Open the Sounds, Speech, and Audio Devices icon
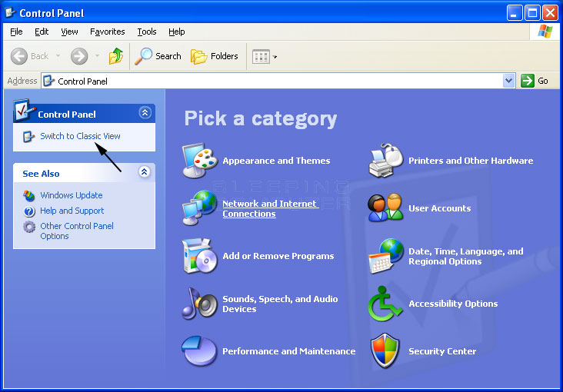This screenshot has width=563, height=392. pyautogui.click(x=200, y=304)
